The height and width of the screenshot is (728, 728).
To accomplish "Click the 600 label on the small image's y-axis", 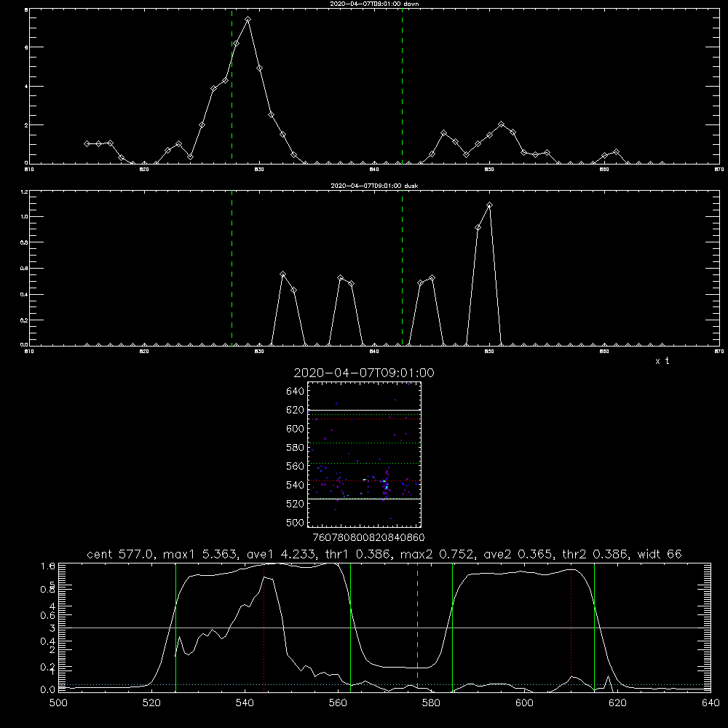I will coord(296,429).
